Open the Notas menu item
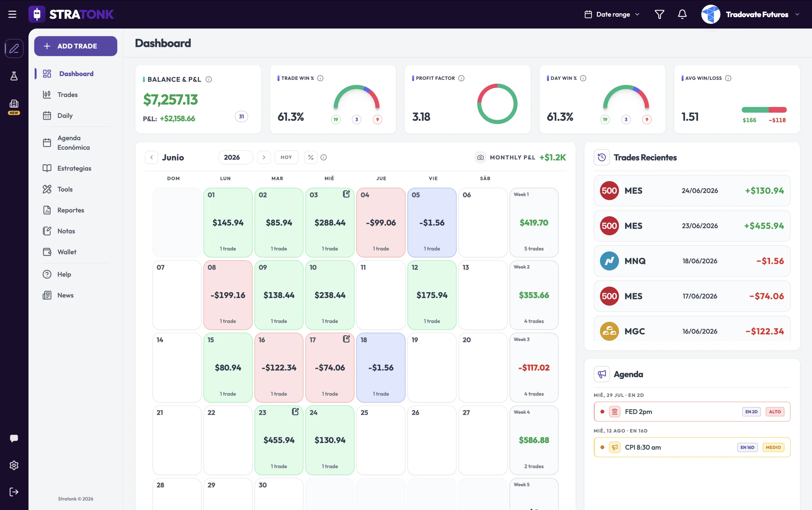This screenshot has height=510, width=812. [76, 231]
